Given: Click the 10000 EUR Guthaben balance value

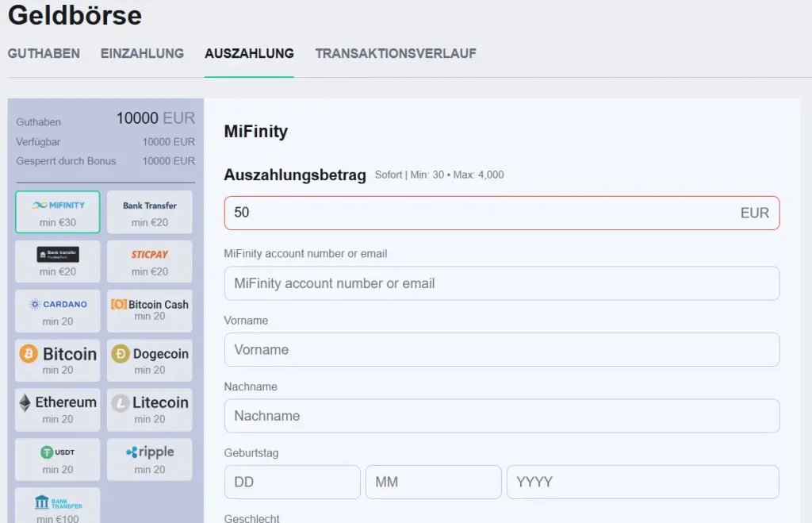Looking at the screenshot, I should (x=155, y=118).
